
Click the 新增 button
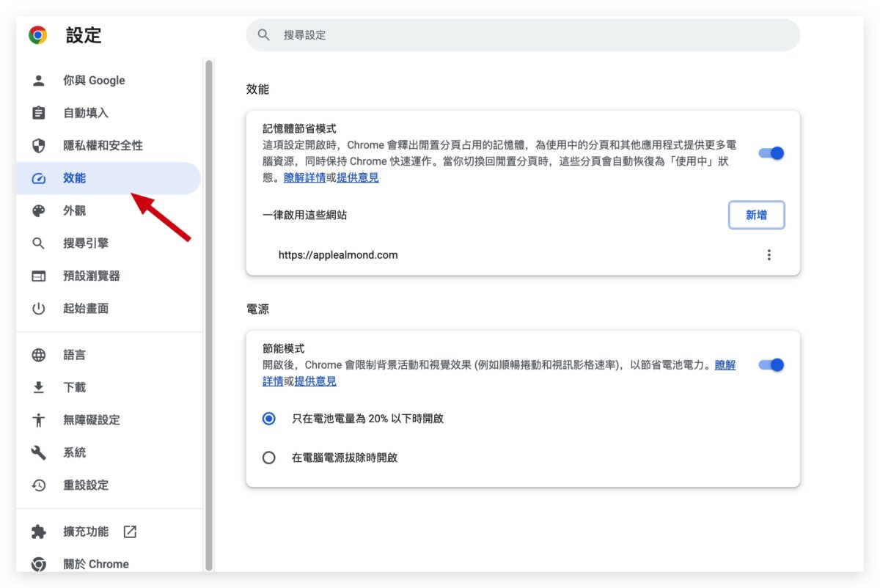pos(757,216)
